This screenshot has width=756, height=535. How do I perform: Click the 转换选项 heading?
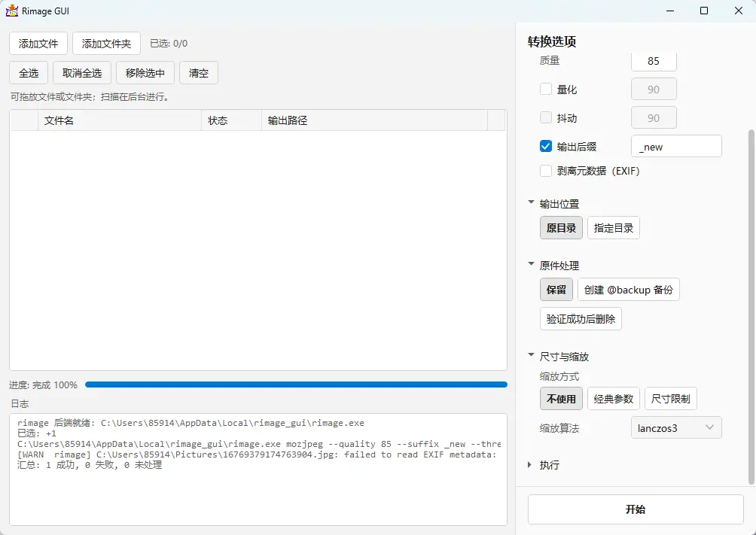(552, 42)
